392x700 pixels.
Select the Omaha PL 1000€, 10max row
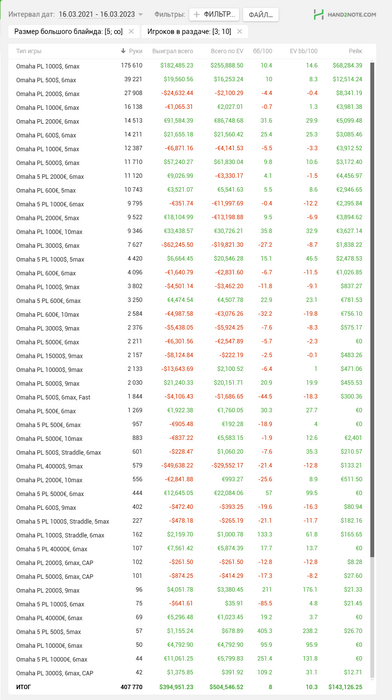click(x=189, y=232)
